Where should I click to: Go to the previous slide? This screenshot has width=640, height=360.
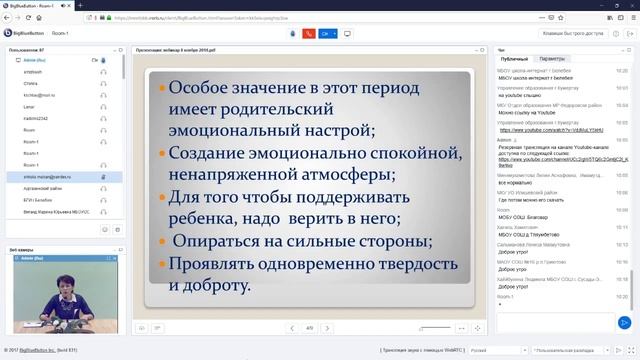(x=292, y=328)
